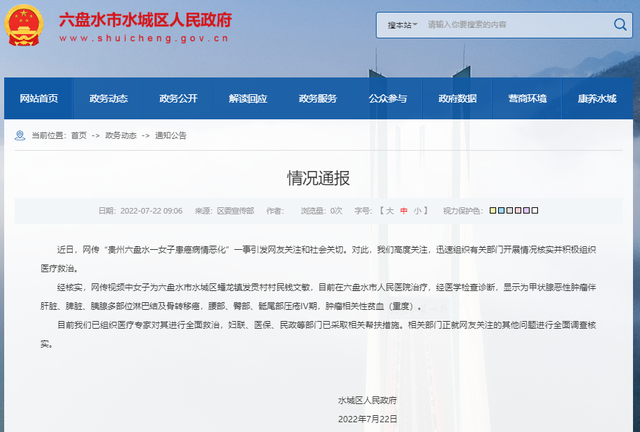Open the 政务公开 nav item
Viewport: 640px width, 432px height.
178,98
